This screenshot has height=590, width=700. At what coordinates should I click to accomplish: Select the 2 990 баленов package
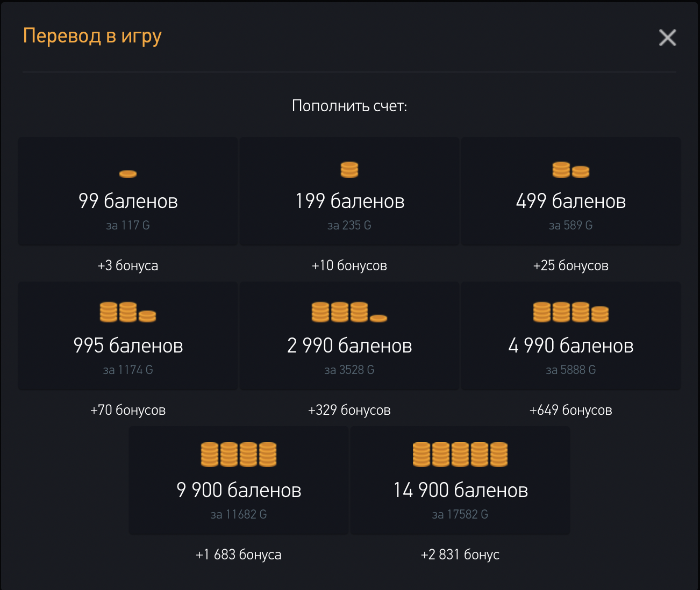(349, 346)
